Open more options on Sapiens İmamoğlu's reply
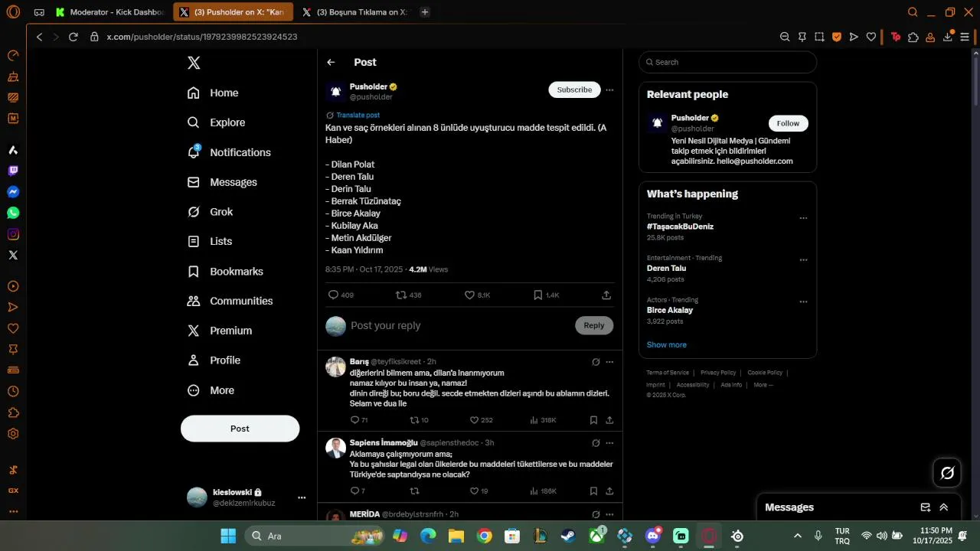Viewport: 980px width, 551px height. pyautogui.click(x=609, y=443)
